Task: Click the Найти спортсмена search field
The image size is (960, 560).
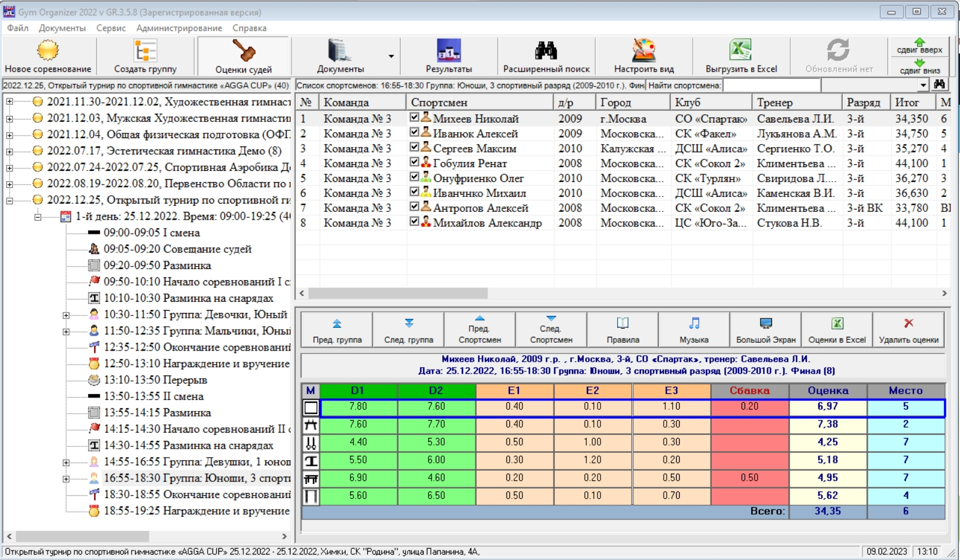Action: coord(771,86)
